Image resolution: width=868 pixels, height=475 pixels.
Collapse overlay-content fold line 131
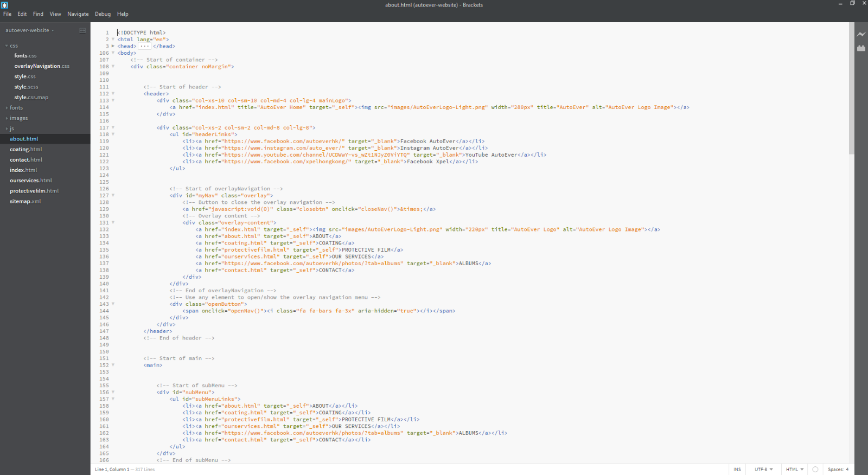coord(113,223)
